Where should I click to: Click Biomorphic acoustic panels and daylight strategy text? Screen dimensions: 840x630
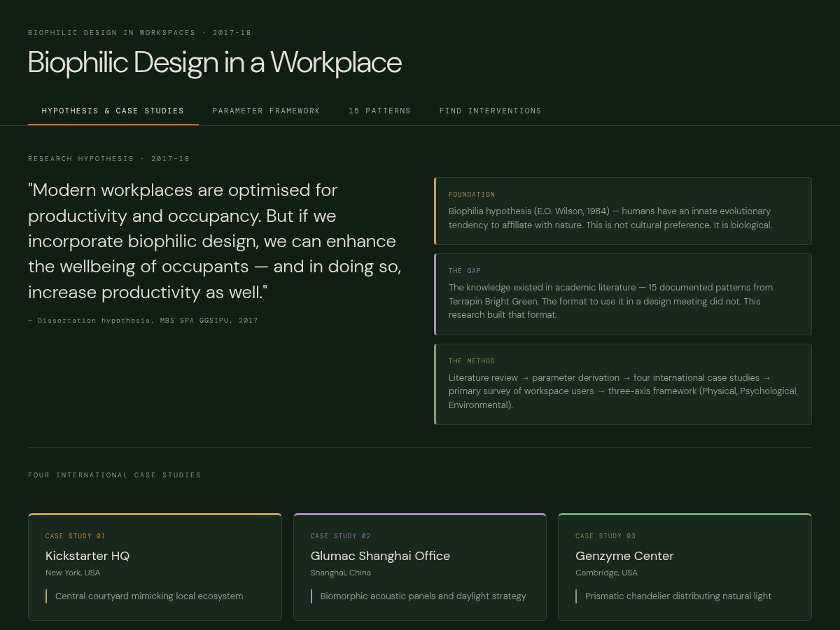[423, 596]
